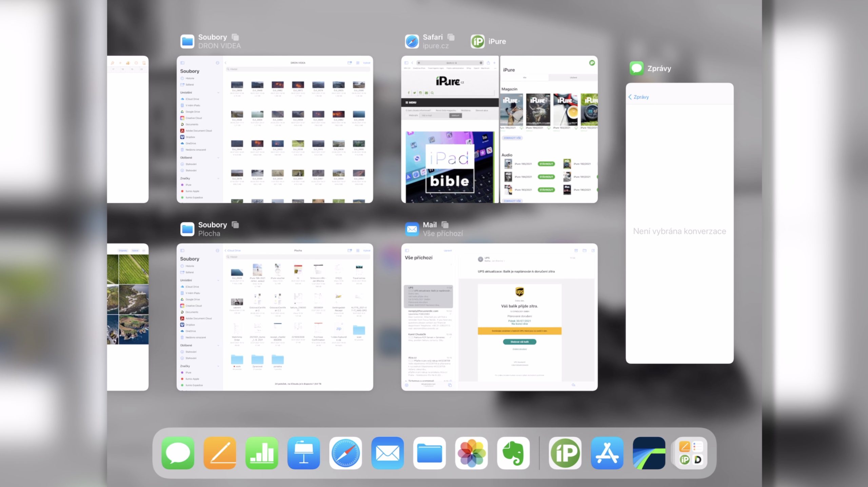
Task: Show all Mail windows via label icon
Action: click(445, 225)
